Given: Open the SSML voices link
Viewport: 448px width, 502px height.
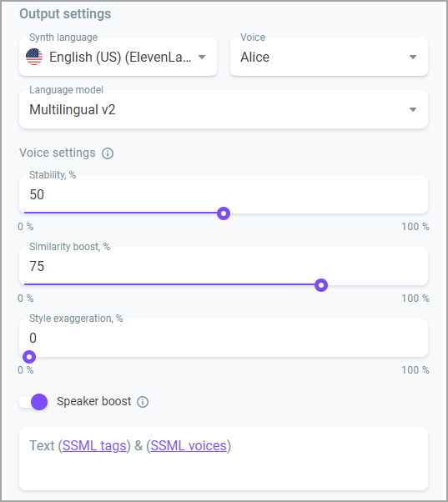Looking at the screenshot, I should [x=189, y=445].
